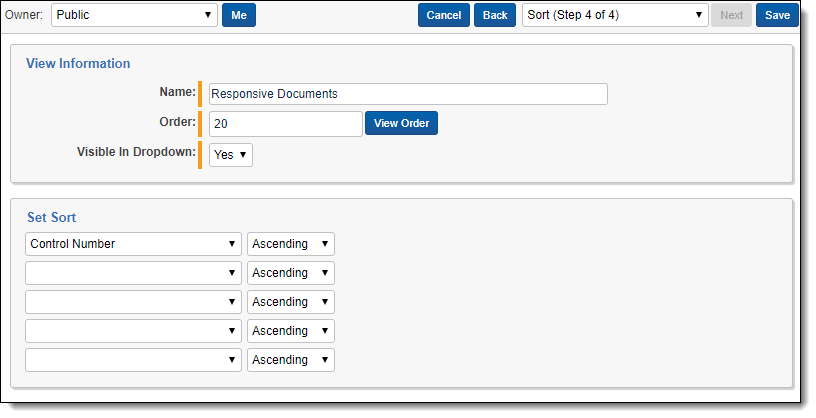Open the fourth empty sort field dropdown
This screenshot has width=816, height=418.
(133, 331)
